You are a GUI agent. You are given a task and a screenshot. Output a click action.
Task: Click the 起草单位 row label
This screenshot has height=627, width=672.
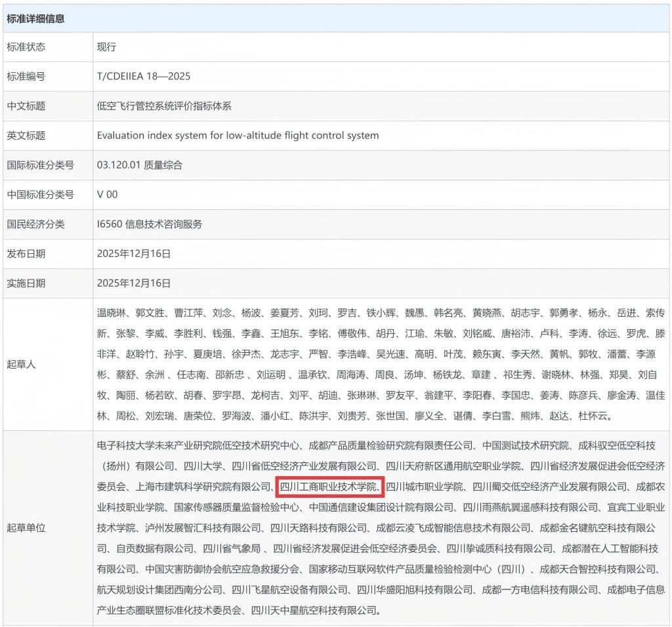click(x=26, y=527)
